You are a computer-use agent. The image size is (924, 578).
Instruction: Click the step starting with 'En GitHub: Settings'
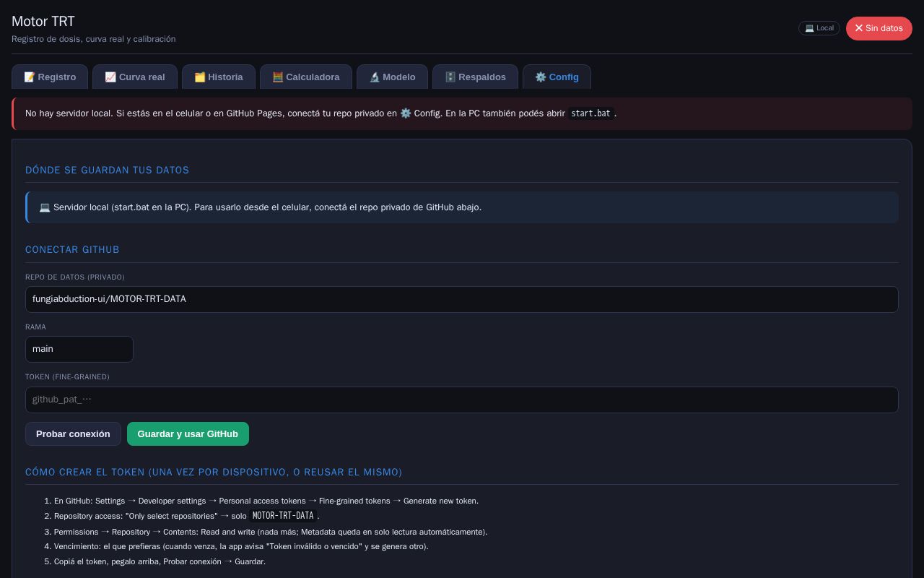coord(266,501)
